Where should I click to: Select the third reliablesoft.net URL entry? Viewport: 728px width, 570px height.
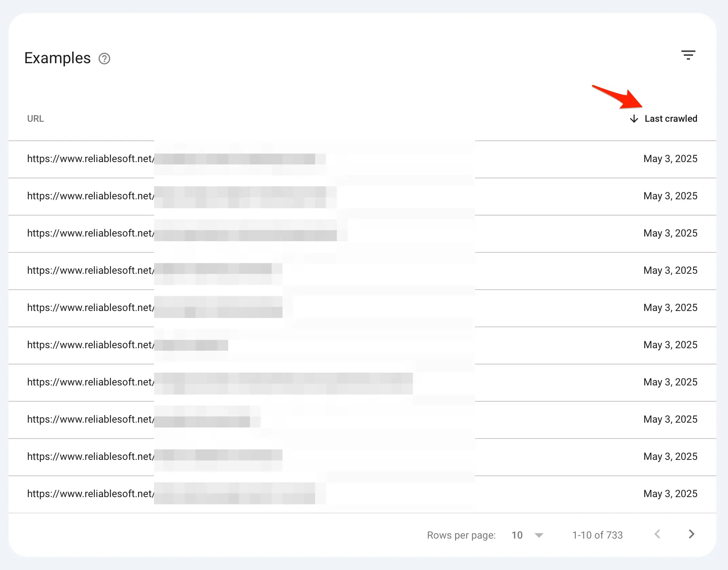click(90, 233)
